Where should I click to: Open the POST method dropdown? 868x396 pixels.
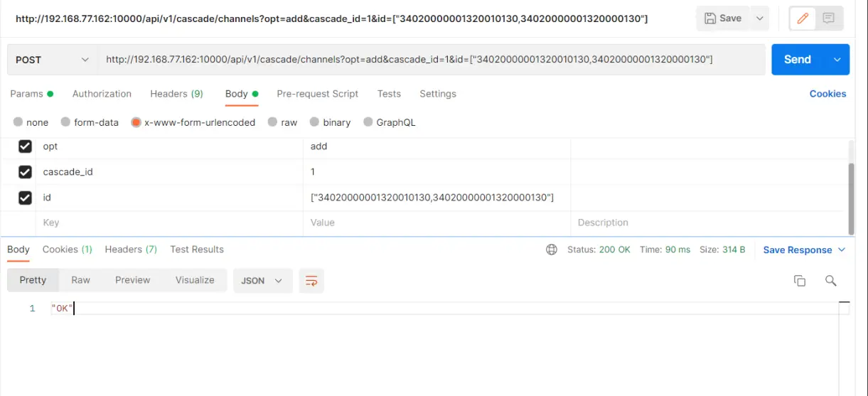pos(52,60)
